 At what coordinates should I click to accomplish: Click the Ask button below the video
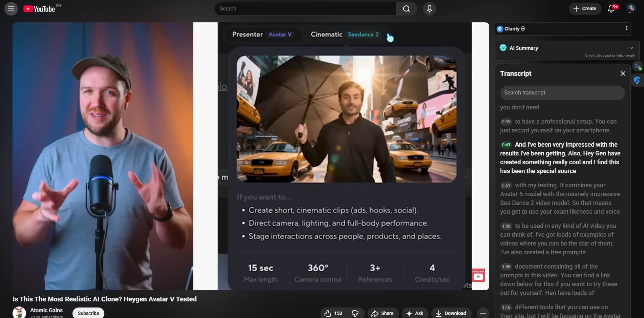[x=415, y=313]
